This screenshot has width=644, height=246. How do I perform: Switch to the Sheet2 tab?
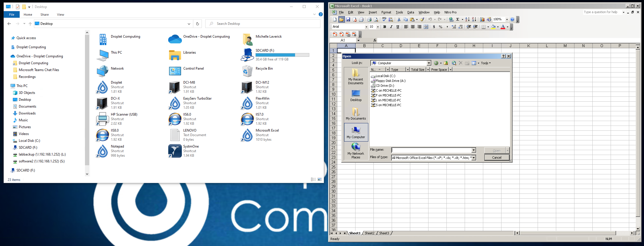click(x=369, y=233)
